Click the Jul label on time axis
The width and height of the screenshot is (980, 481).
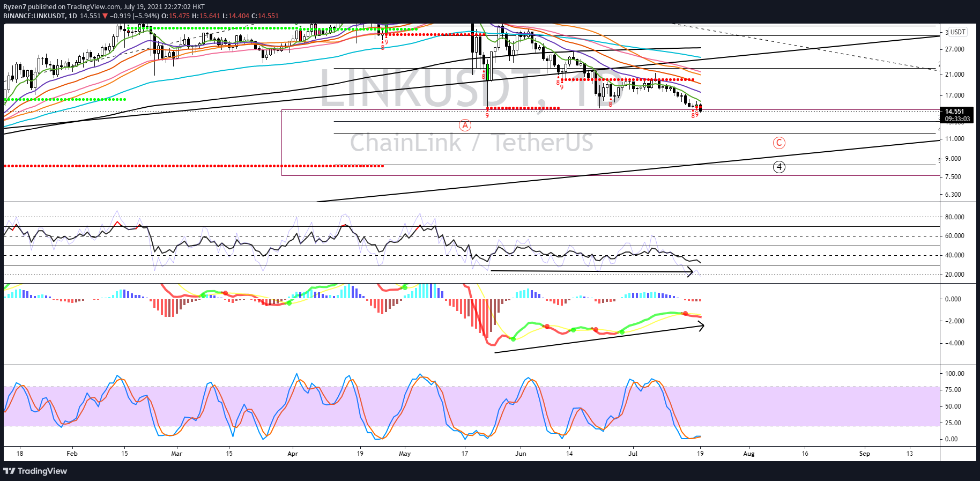pyautogui.click(x=633, y=454)
